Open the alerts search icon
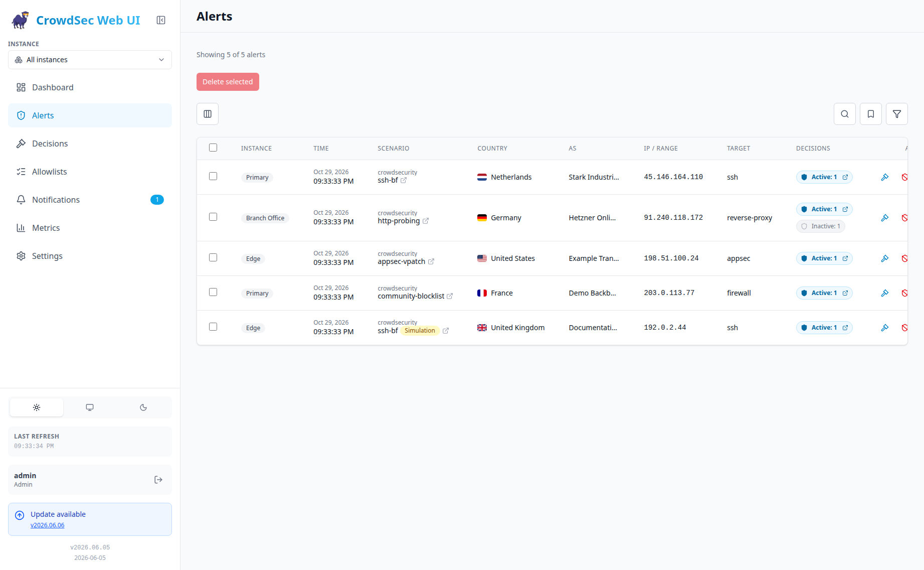The height and width of the screenshot is (570, 924). point(845,114)
